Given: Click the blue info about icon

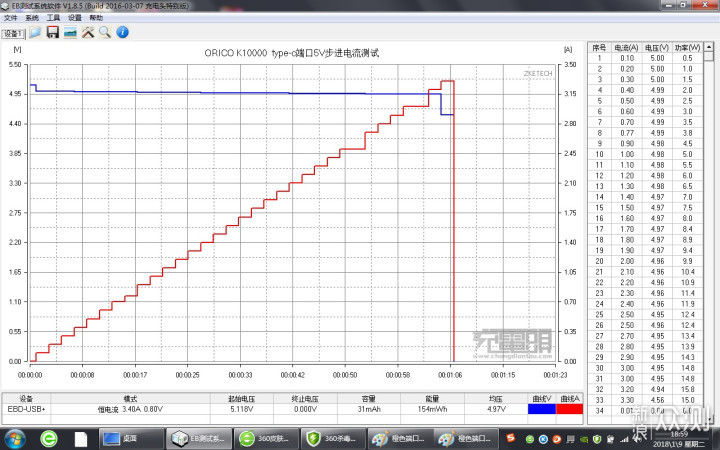Looking at the screenshot, I should [x=121, y=32].
